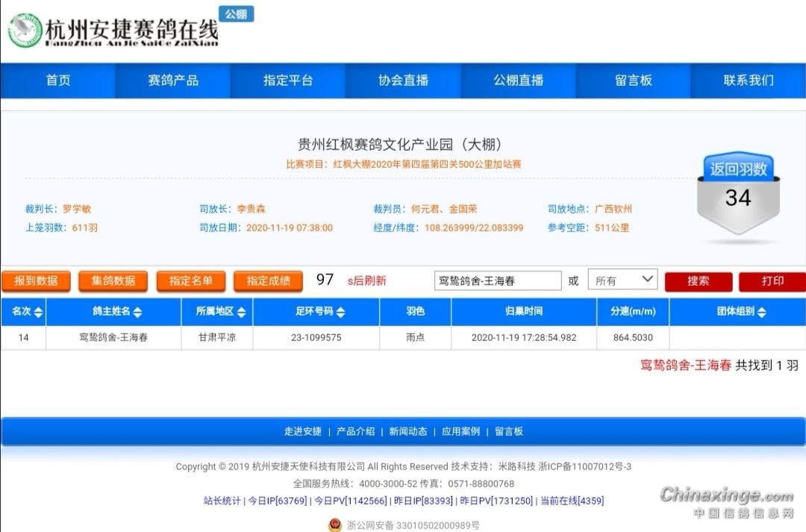
Task: Sort by 所属地区 column arrows
Action: tap(241, 312)
